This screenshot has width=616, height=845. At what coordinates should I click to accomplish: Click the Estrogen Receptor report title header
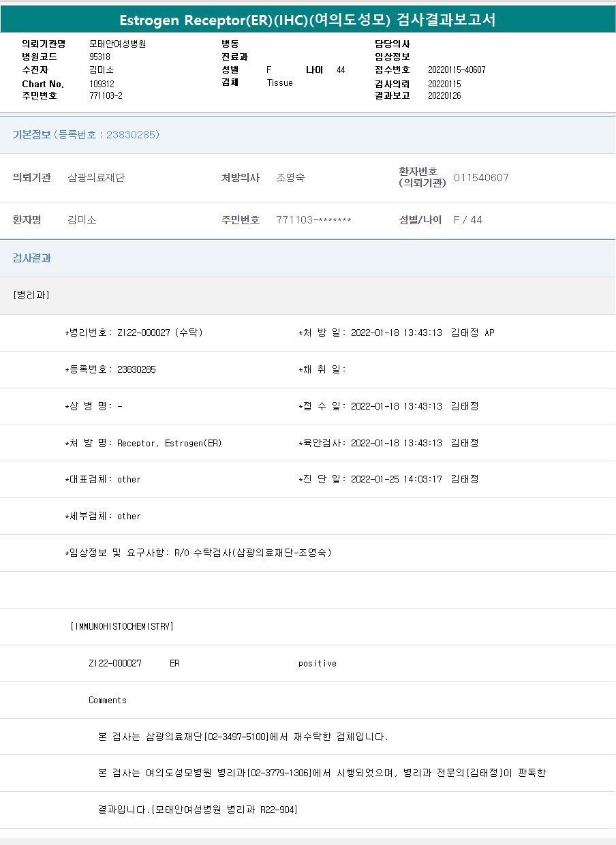[307, 20]
